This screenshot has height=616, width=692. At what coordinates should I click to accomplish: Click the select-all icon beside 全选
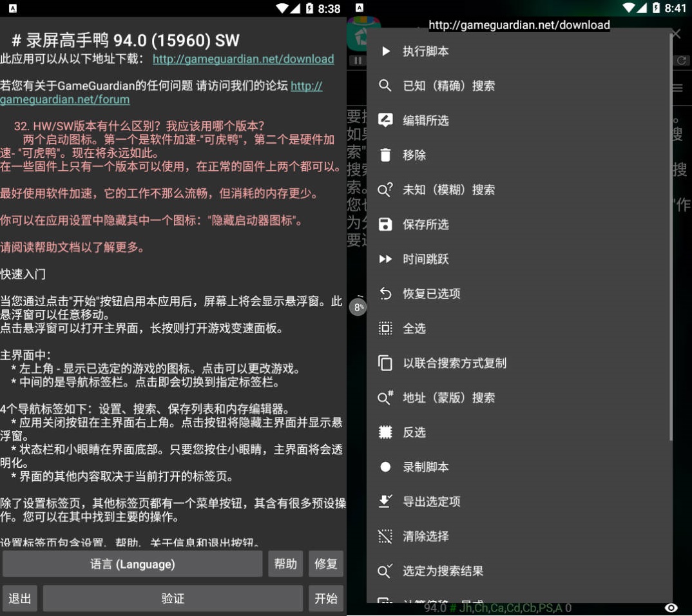[x=385, y=329]
